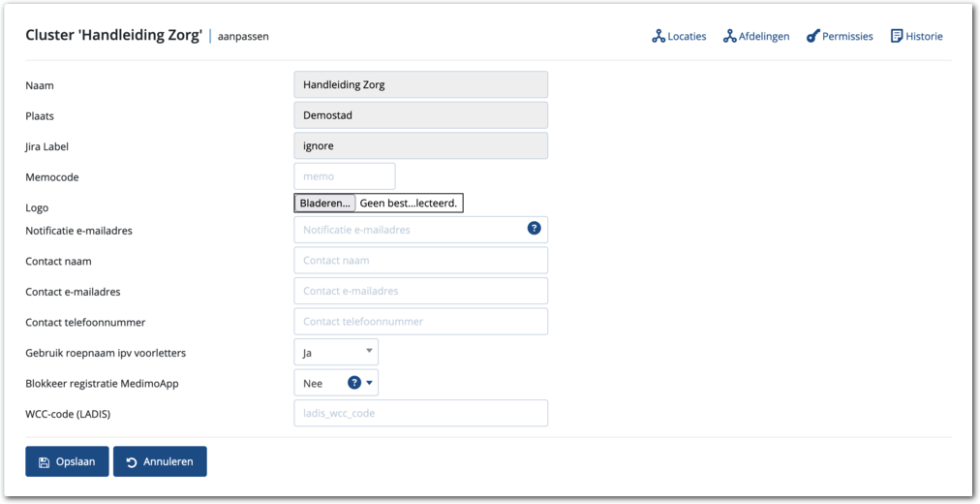Focus the WCC-code (LADIS) field

point(420,413)
